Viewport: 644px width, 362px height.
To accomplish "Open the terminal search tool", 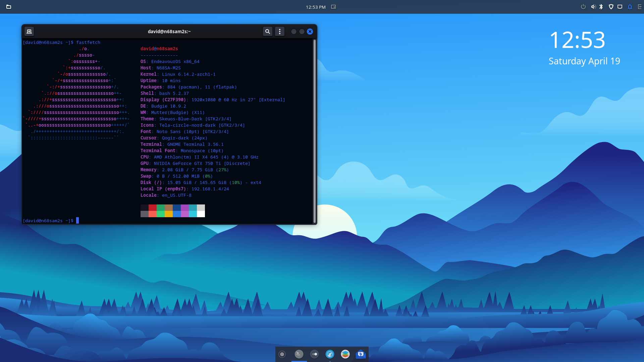I will [x=268, y=32].
